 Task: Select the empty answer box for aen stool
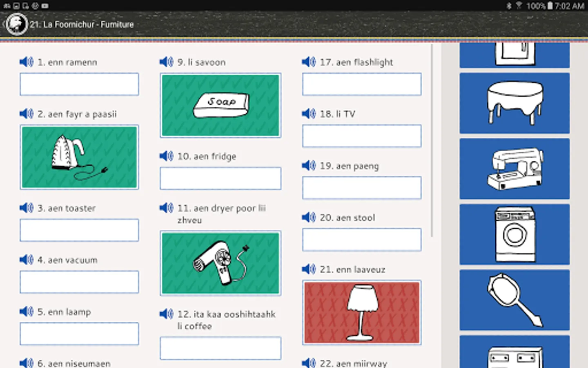(362, 240)
